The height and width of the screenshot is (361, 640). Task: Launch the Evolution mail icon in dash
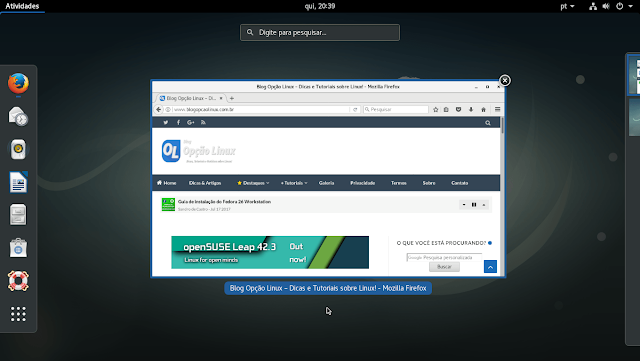(x=18, y=116)
